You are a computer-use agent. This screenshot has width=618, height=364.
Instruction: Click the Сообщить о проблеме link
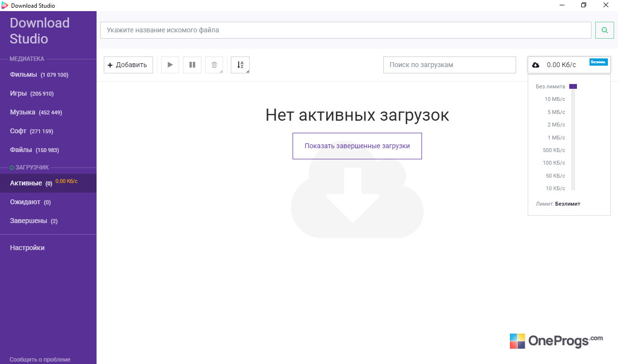pyautogui.click(x=40, y=359)
